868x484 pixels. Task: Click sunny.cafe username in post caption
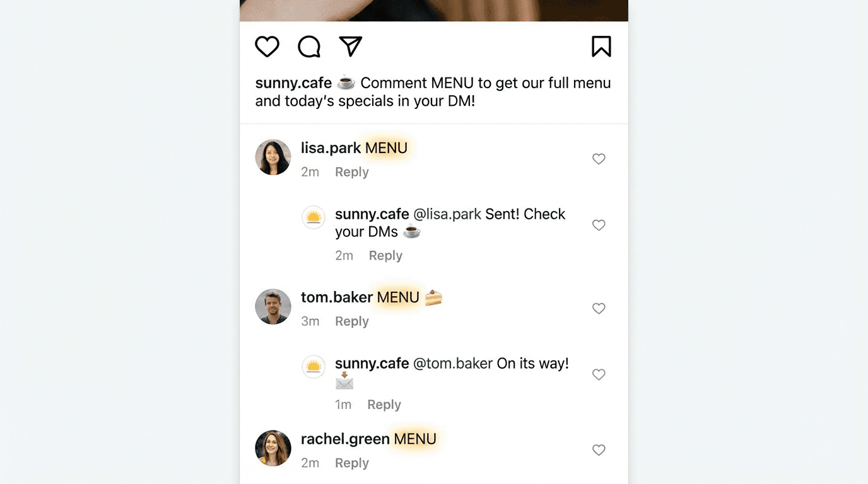pyautogui.click(x=293, y=83)
